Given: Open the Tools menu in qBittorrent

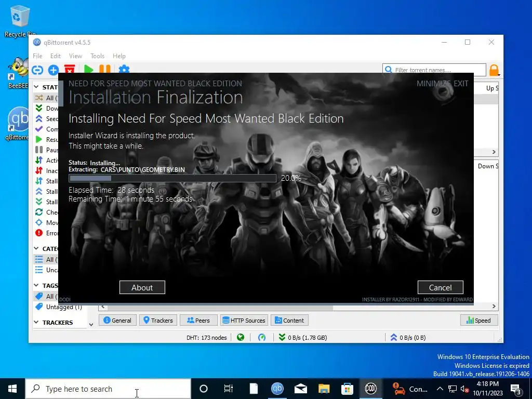Looking at the screenshot, I should [97, 56].
